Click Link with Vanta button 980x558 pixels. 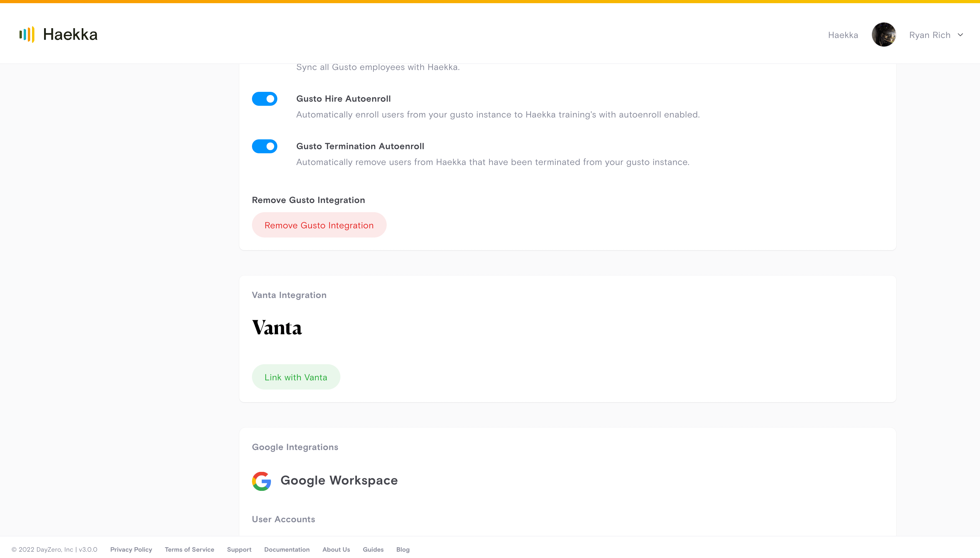pos(296,377)
